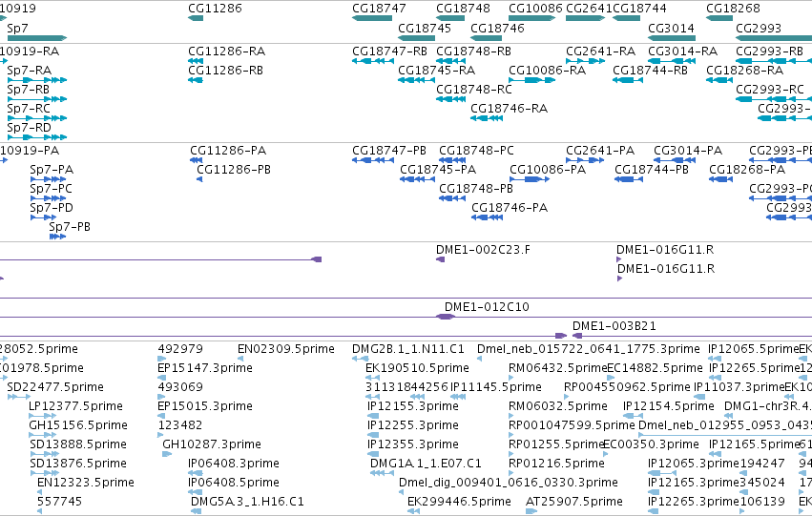The height and width of the screenshot is (516, 812).
Task: Click the Sp7-PC protein
Action: [x=52, y=189]
